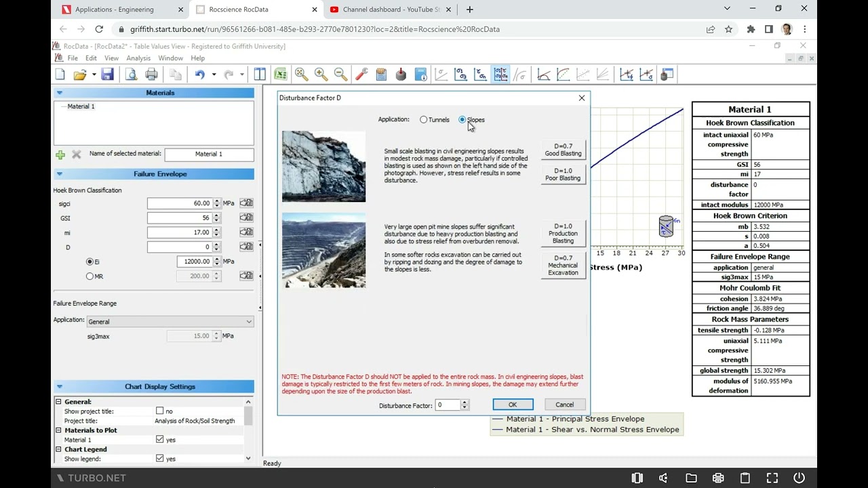Open triaxial lab data window icon
Screen dimensions: 868x488
(667, 75)
